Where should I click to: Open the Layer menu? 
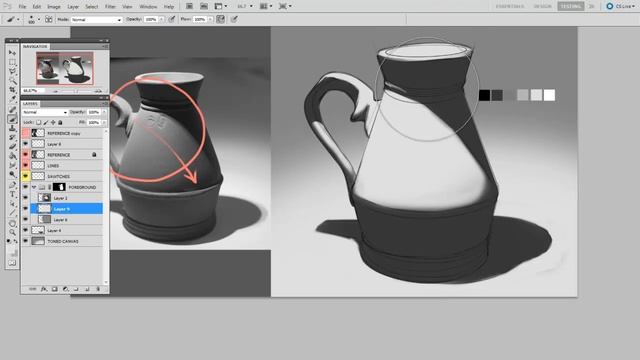click(x=73, y=7)
